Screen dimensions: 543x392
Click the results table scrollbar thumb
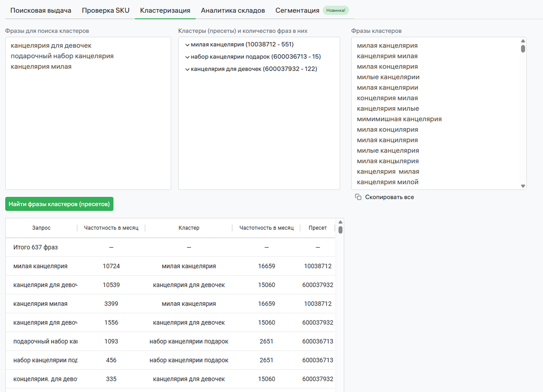tap(340, 230)
